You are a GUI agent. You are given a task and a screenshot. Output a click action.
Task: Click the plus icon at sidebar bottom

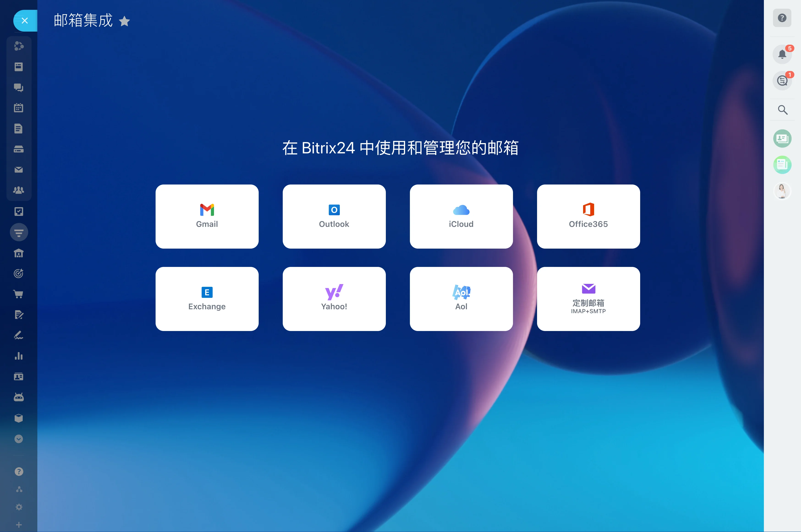(19, 525)
